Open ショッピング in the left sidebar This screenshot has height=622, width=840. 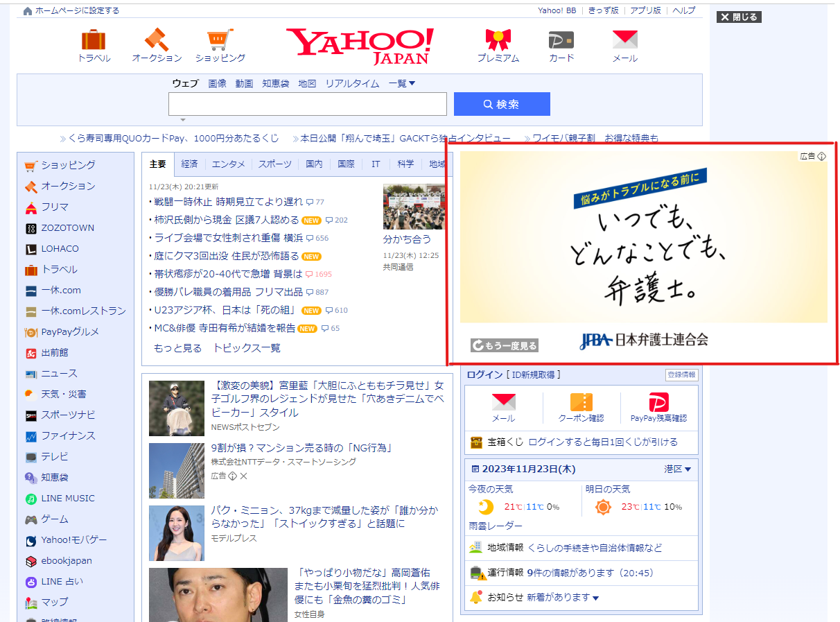[68, 165]
